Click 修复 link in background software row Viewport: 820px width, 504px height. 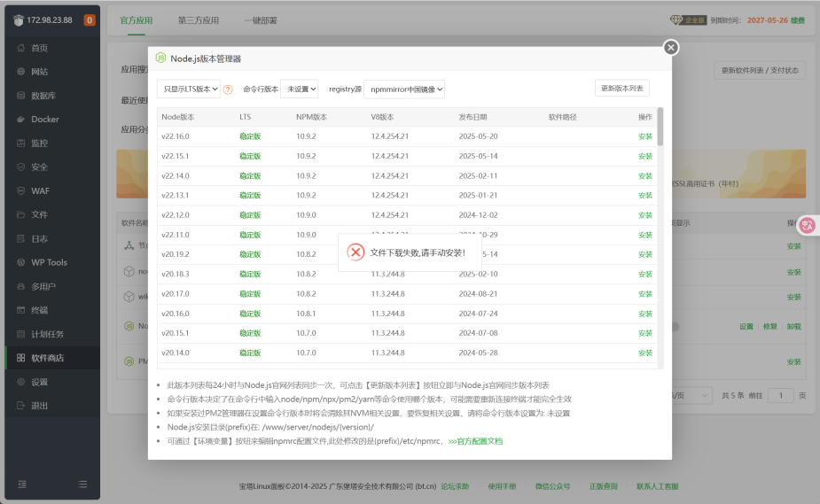769,327
